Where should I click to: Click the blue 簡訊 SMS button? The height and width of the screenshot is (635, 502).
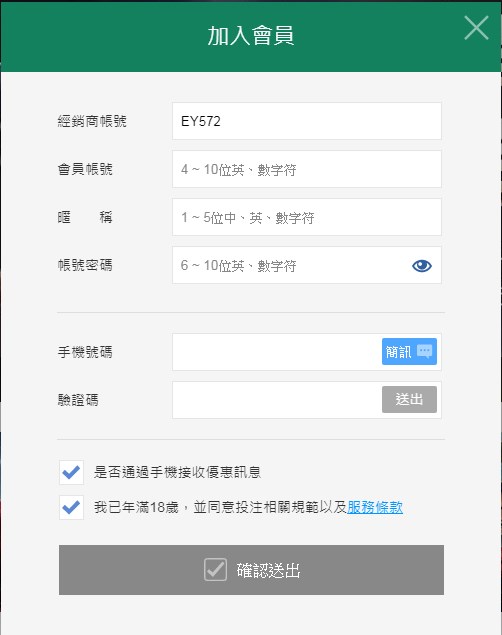pos(409,351)
